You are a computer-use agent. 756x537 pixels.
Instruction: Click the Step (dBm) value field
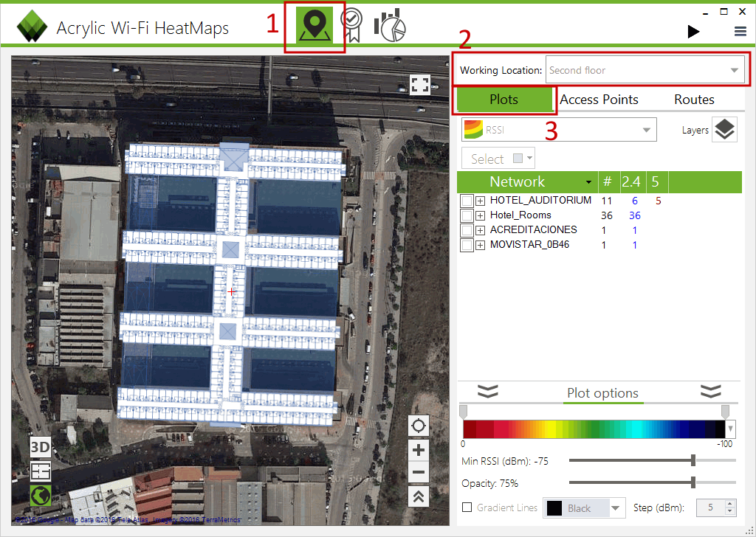711,507
